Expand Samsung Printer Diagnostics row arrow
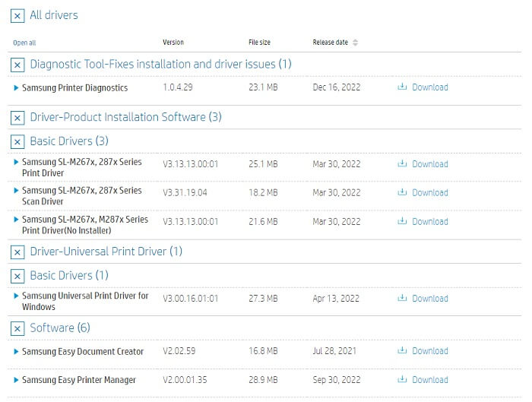532x402 pixels. 16,88
